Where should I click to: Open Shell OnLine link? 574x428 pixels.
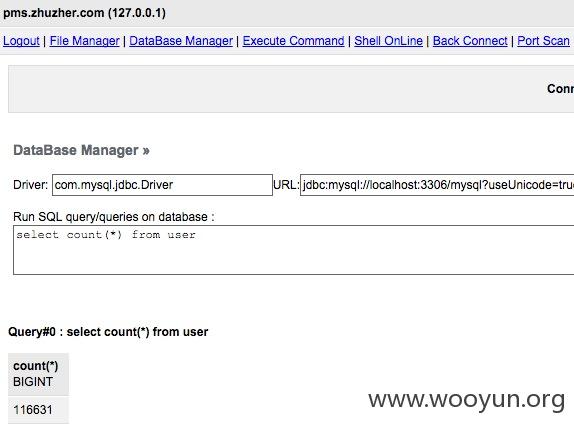point(388,41)
